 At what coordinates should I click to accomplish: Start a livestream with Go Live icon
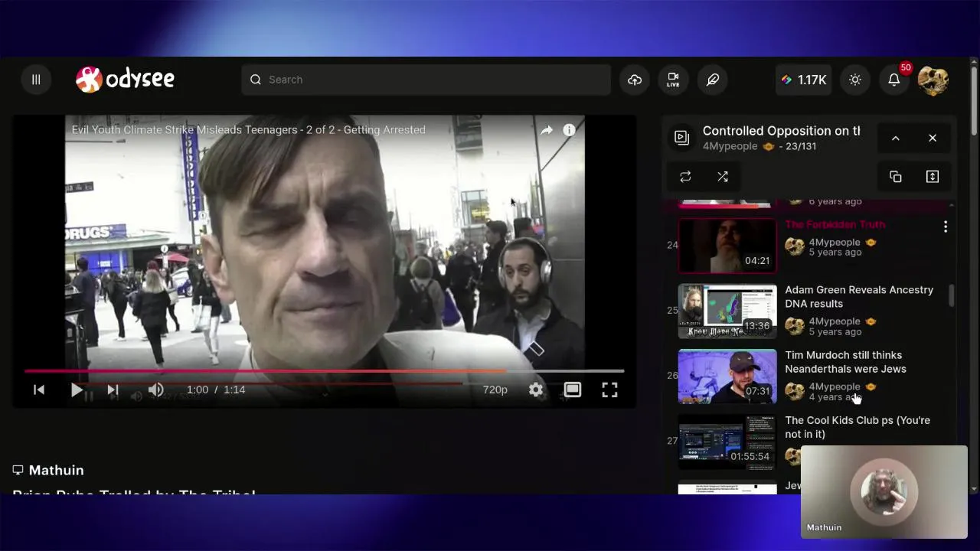[x=673, y=80]
